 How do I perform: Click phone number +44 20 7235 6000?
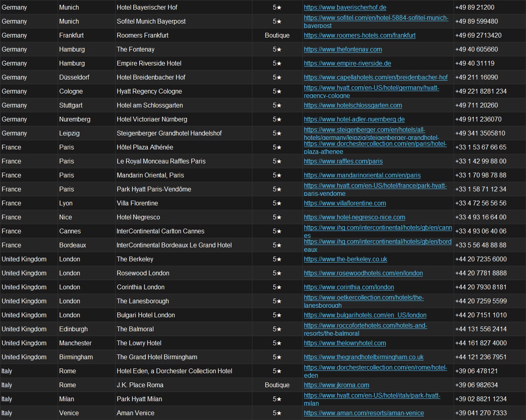[481, 259]
